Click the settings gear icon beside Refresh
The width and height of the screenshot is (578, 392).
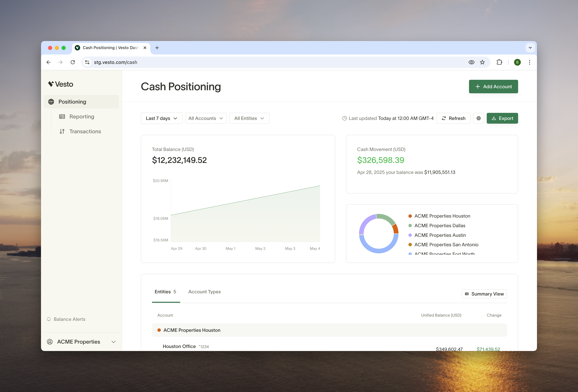pos(478,118)
